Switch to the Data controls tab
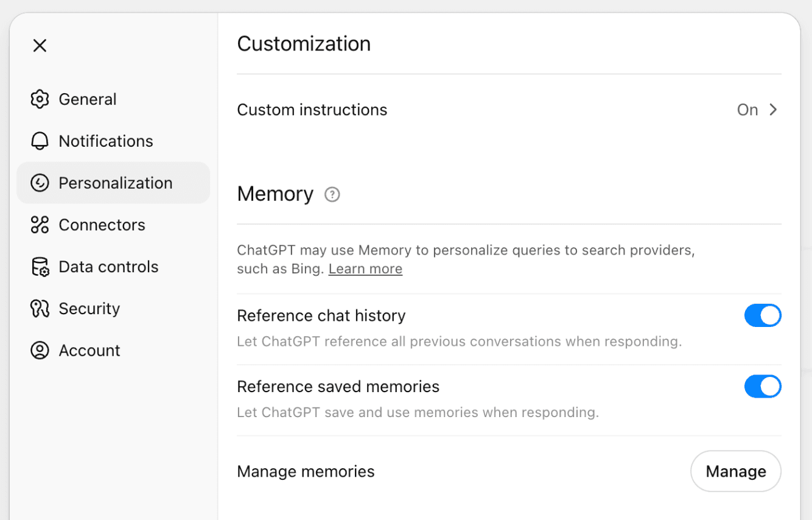 click(108, 267)
